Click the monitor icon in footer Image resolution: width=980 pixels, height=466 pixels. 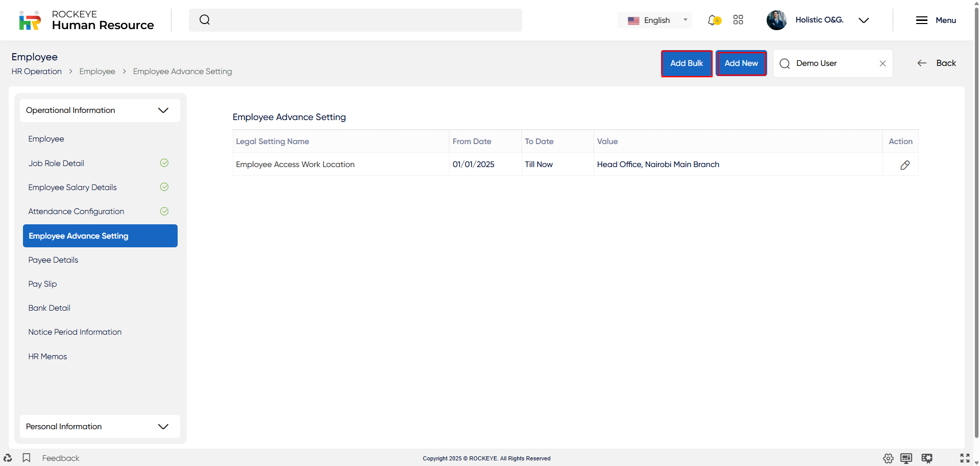906,458
